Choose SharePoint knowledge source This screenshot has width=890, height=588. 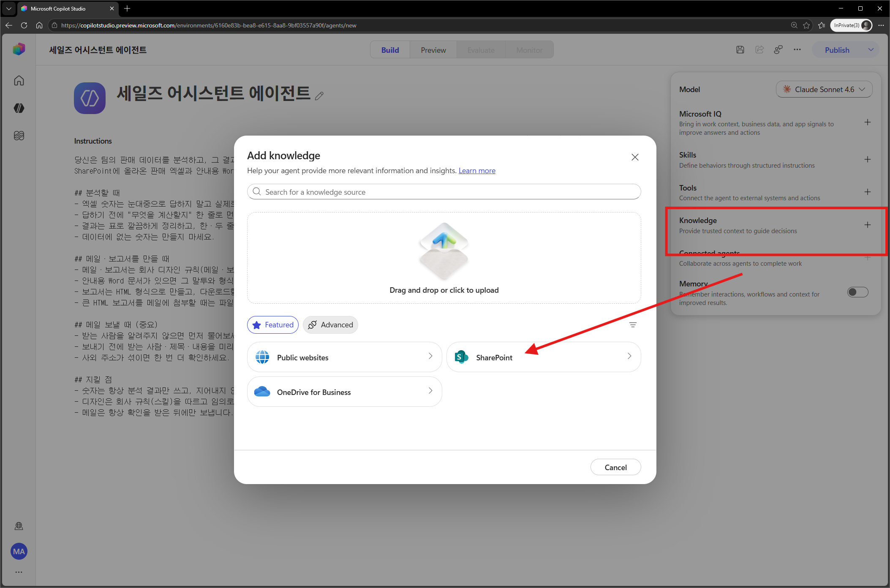tap(544, 357)
